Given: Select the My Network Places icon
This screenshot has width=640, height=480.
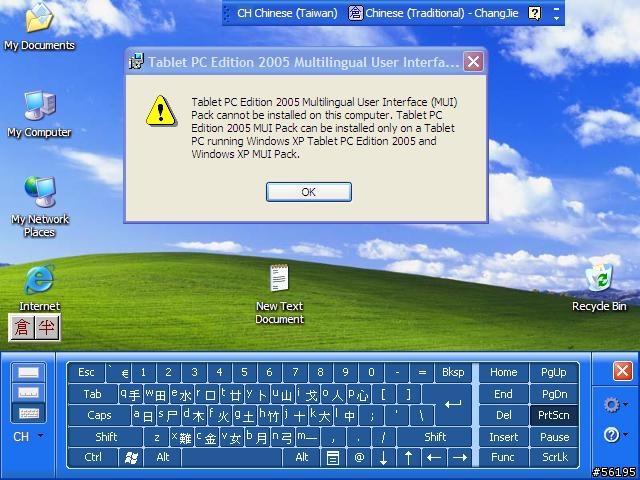Looking at the screenshot, I should (40, 207).
